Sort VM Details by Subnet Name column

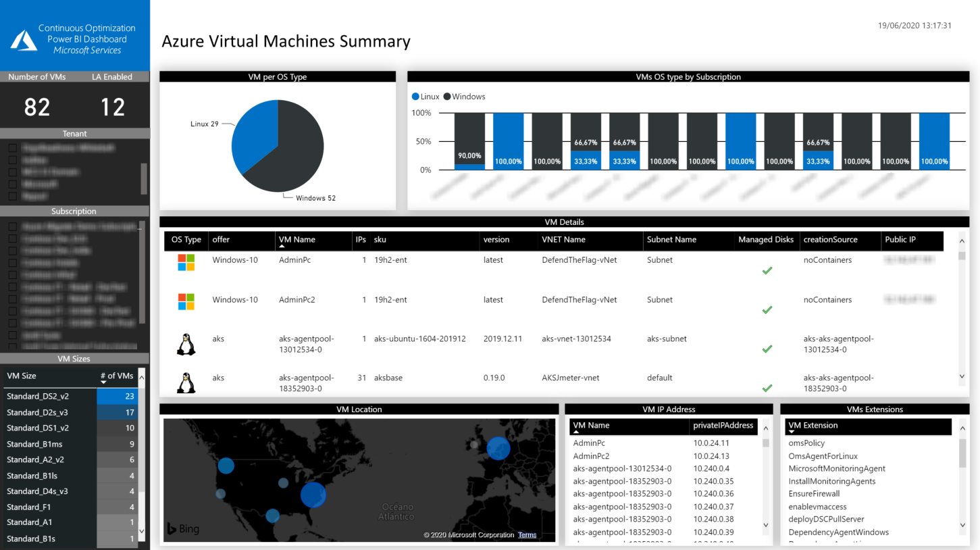(671, 240)
